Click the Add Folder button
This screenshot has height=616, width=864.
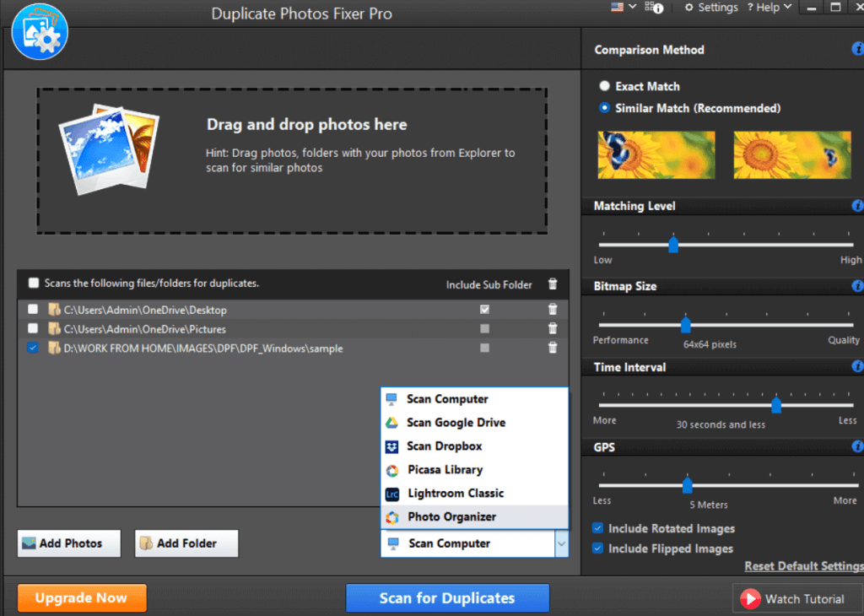186,543
